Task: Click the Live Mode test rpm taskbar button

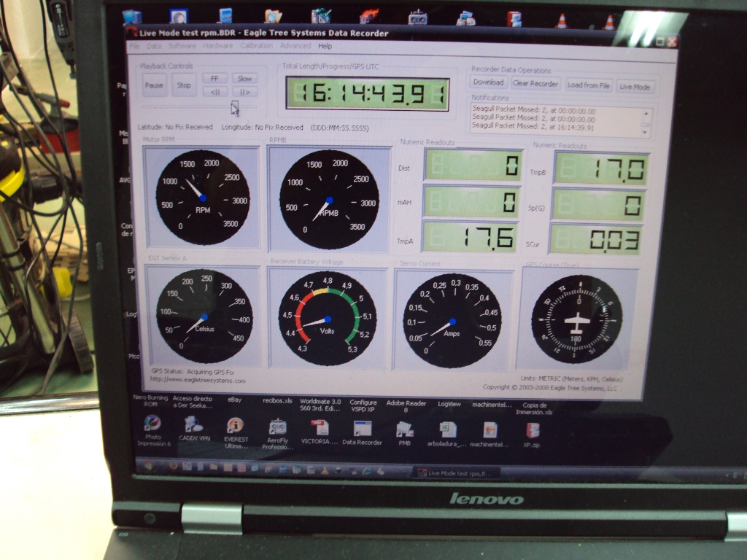Action: (457, 472)
